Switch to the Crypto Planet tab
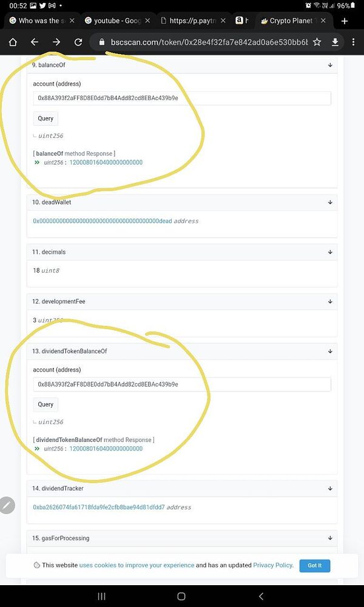The image size is (364, 607). (x=291, y=20)
